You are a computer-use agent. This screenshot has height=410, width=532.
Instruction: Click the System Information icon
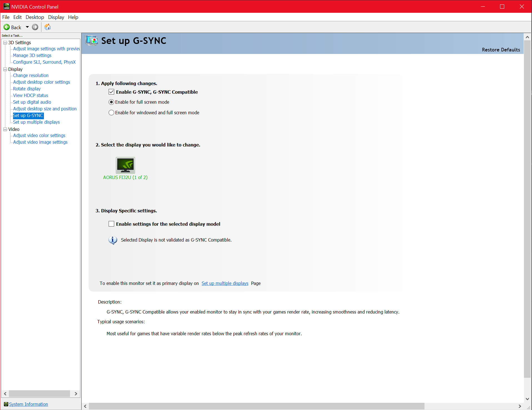[6, 404]
